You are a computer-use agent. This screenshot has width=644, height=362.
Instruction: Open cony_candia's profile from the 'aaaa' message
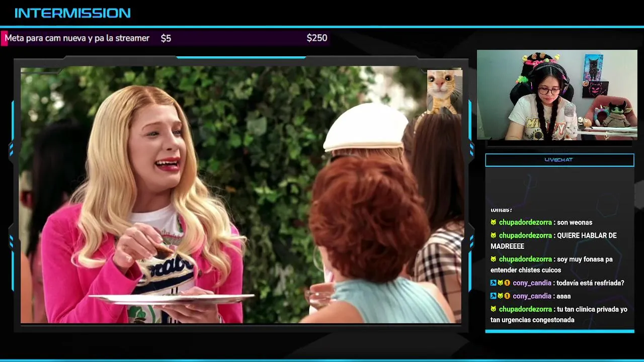pyautogui.click(x=532, y=296)
